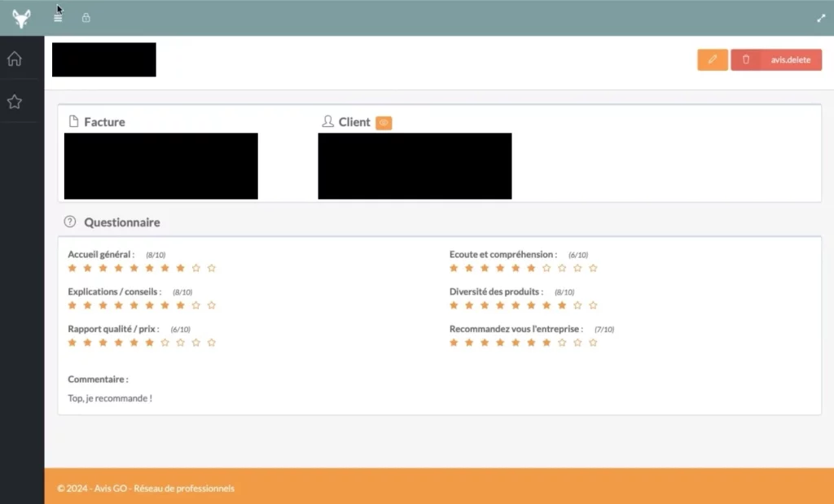Image resolution: width=834 pixels, height=504 pixels.
Task: Click first star of Ecoute et compréhension
Action: (454, 268)
